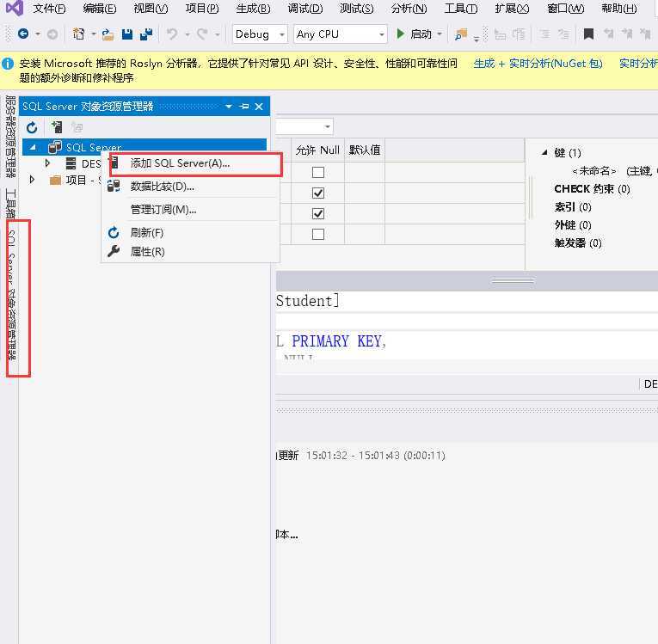
Task: Open the designer toolbar dropdown
Action: (327, 126)
